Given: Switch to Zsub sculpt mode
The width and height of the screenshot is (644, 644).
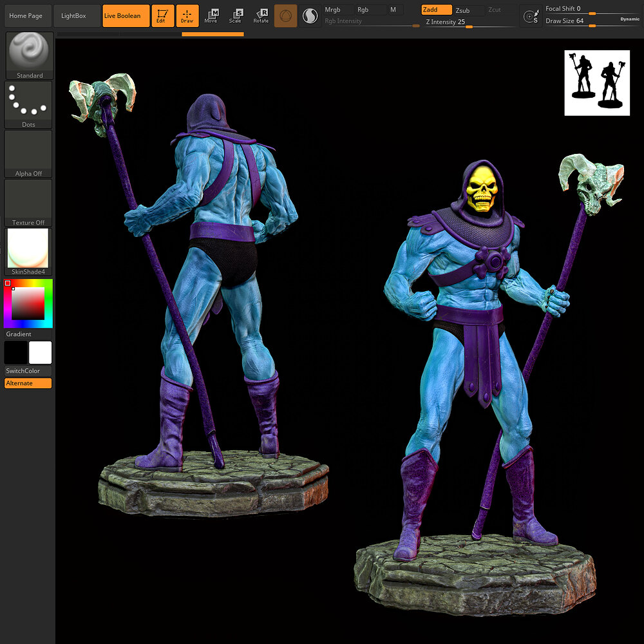Looking at the screenshot, I should pyautogui.click(x=469, y=10).
